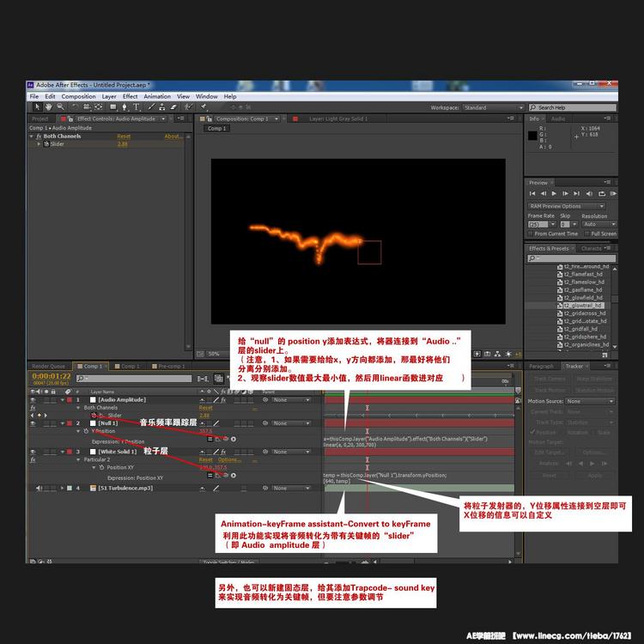Open the File menu
Screen dimensions: 644x644
[34, 96]
